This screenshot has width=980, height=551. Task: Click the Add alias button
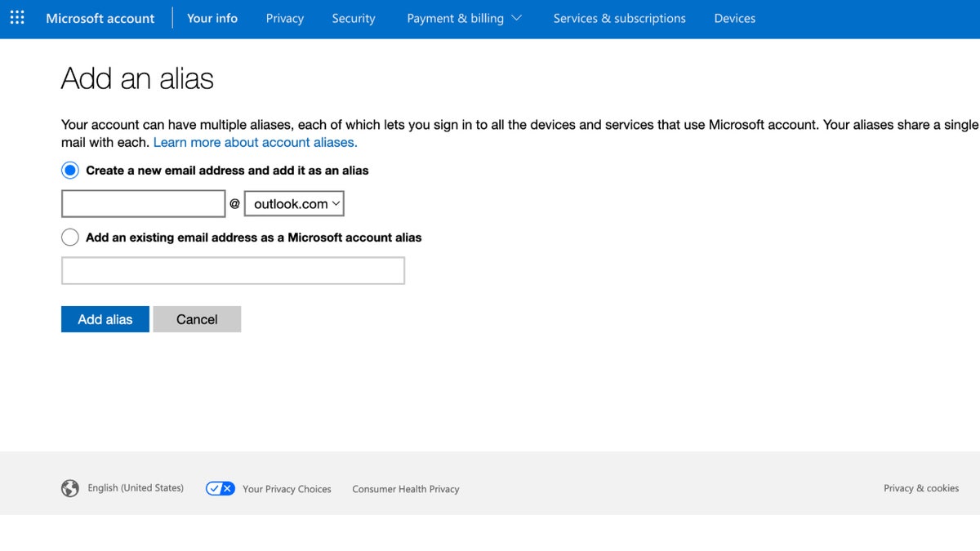tap(105, 319)
